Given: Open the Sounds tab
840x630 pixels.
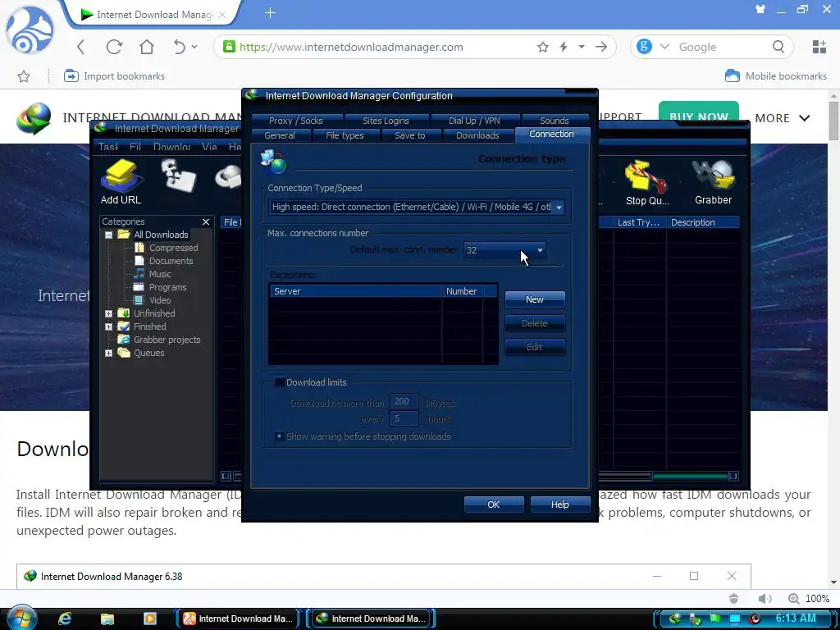Looking at the screenshot, I should [x=555, y=121].
